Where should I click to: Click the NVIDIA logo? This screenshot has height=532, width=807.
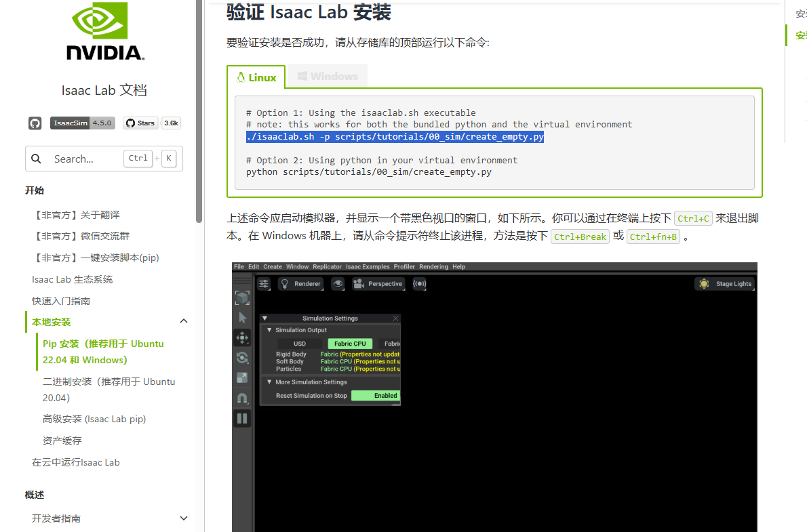pos(105,32)
